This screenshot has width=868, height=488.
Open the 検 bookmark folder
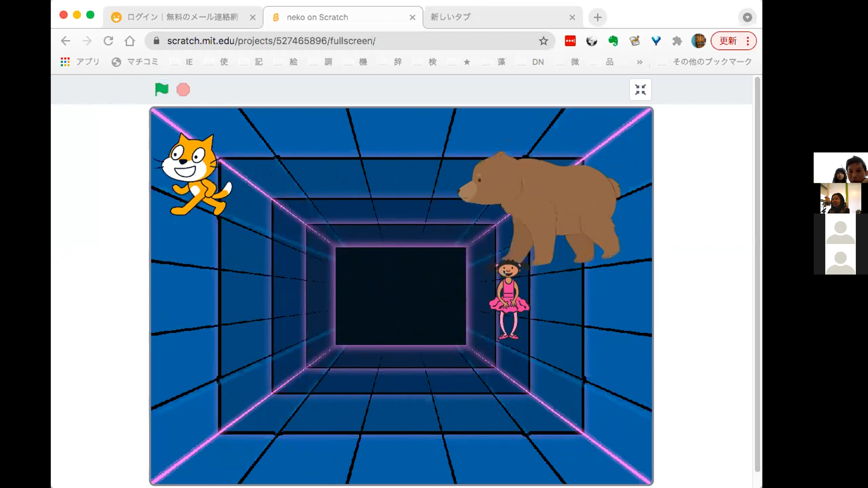click(x=425, y=62)
